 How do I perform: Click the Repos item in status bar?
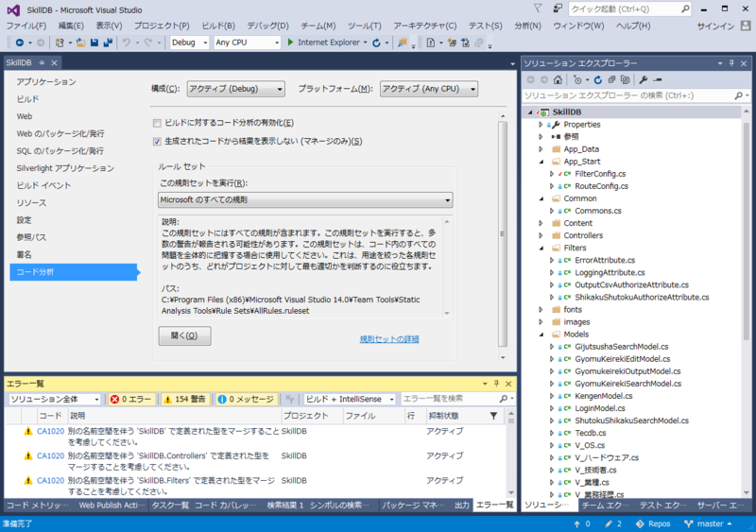pos(653,523)
